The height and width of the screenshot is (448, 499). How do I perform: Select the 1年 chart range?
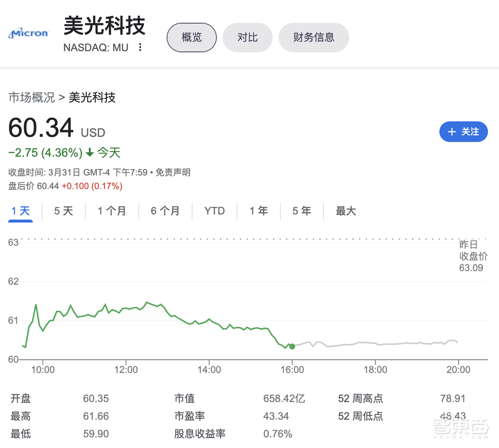coord(258,211)
